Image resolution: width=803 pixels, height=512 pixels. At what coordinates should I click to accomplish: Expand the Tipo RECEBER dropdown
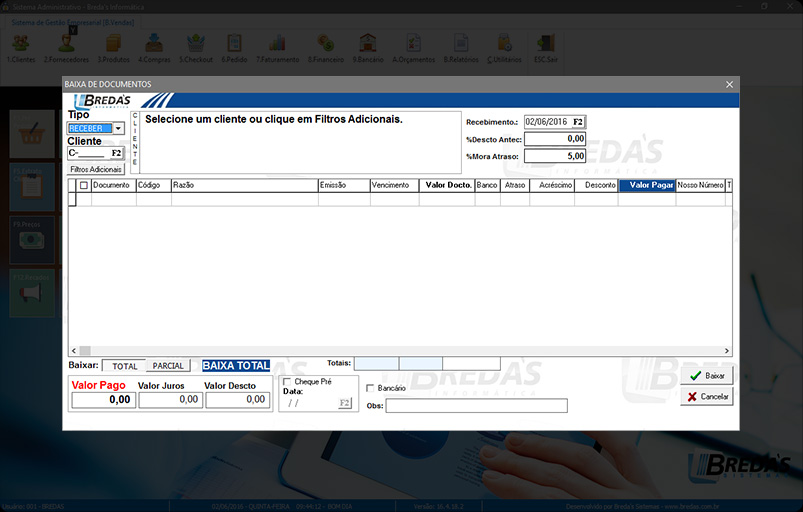118,128
